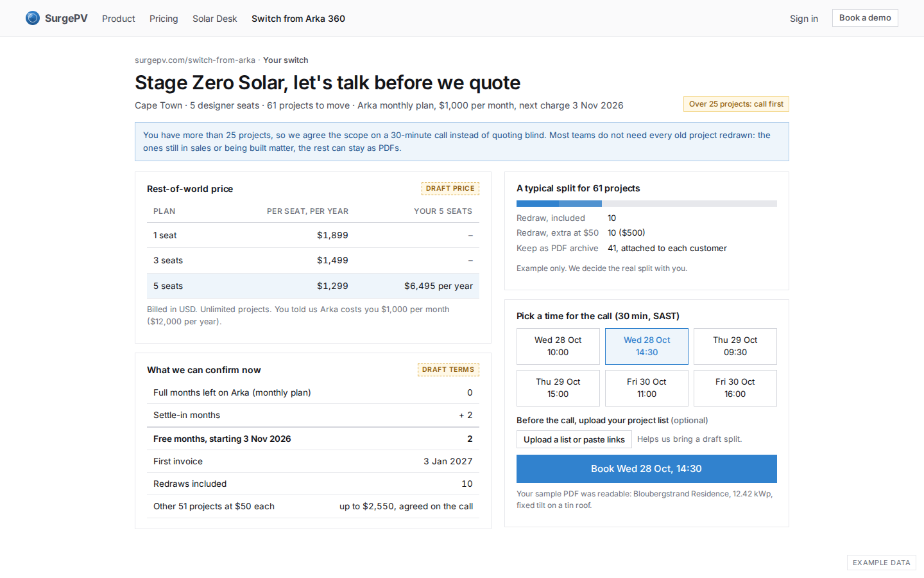Click the $1,899 price for 1 seat
The height and width of the screenshot is (578, 924).
click(332, 235)
